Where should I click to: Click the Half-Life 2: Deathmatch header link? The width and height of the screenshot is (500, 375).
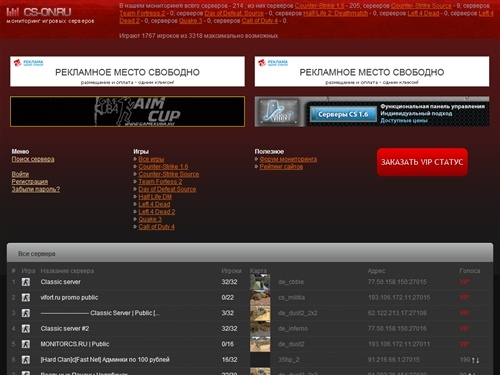point(336,13)
